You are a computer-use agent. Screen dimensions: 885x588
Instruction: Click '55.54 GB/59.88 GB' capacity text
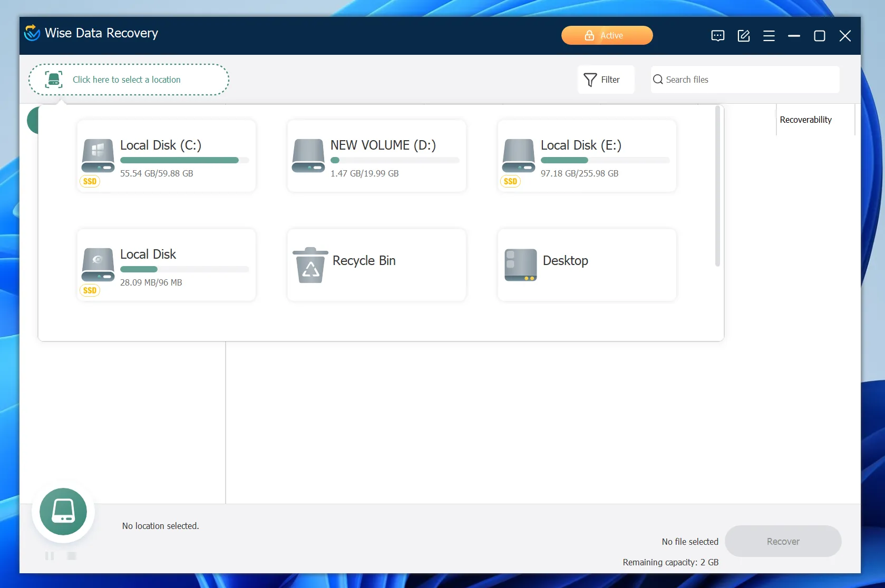(x=157, y=173)
